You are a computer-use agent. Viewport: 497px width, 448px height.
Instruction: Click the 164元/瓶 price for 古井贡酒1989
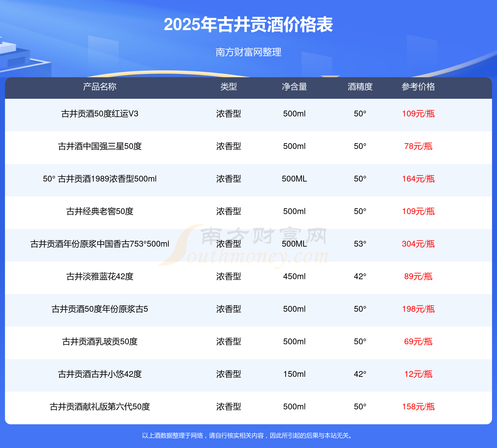coord(418,179)
